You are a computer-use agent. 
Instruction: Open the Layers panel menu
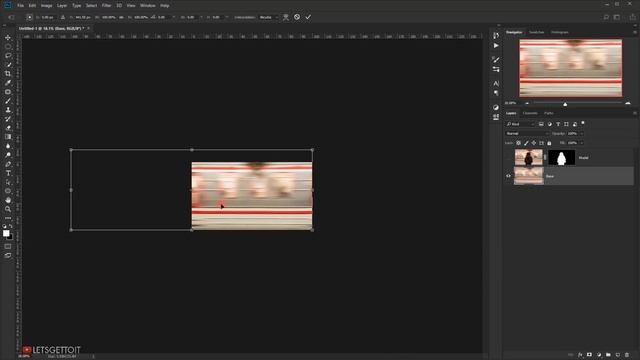coord(635,113)
